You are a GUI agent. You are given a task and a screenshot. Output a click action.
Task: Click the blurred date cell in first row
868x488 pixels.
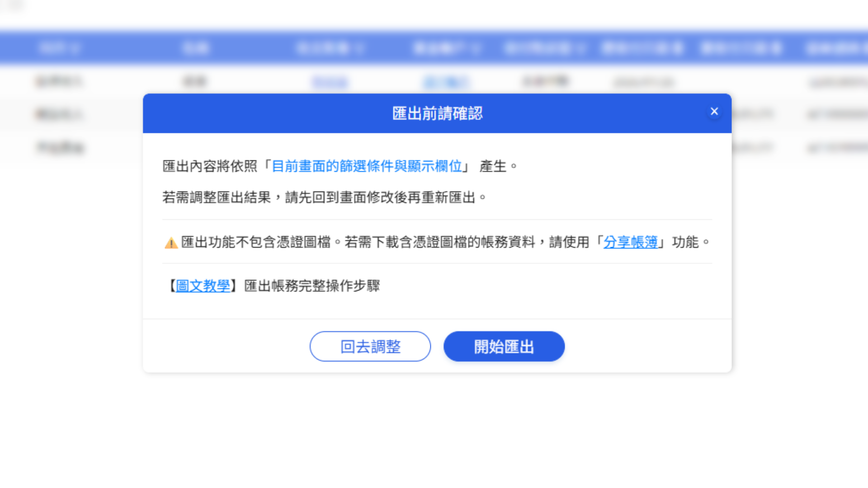[643, 82]
